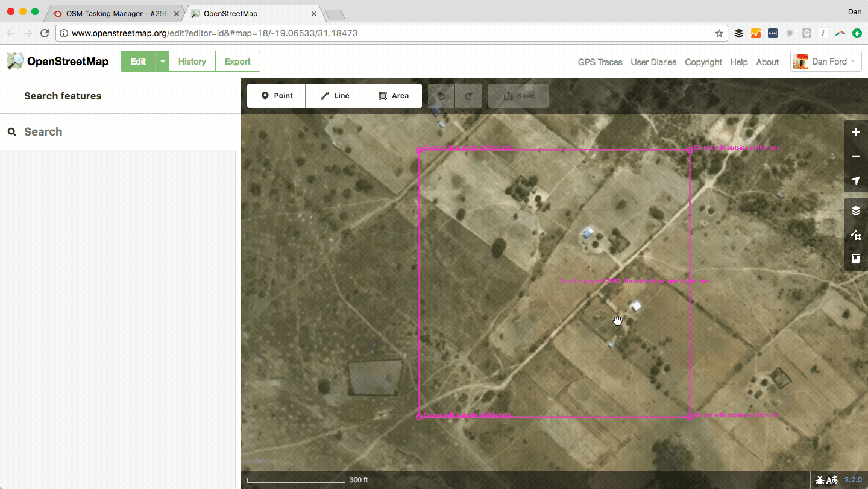Open the Dan Ford account dropdown
868x489 pixels.
click(826, 61)
